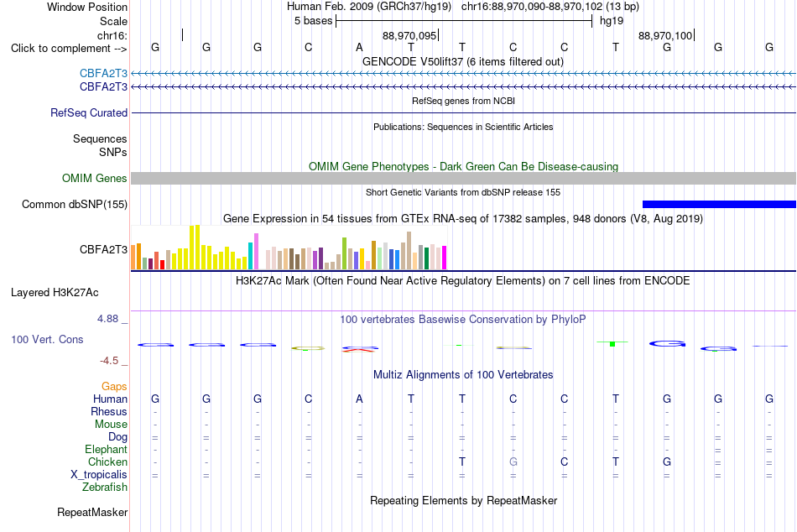Screen dimensions: 797x532
Task: Select the Human species label
Action: (x=110, y=399)
